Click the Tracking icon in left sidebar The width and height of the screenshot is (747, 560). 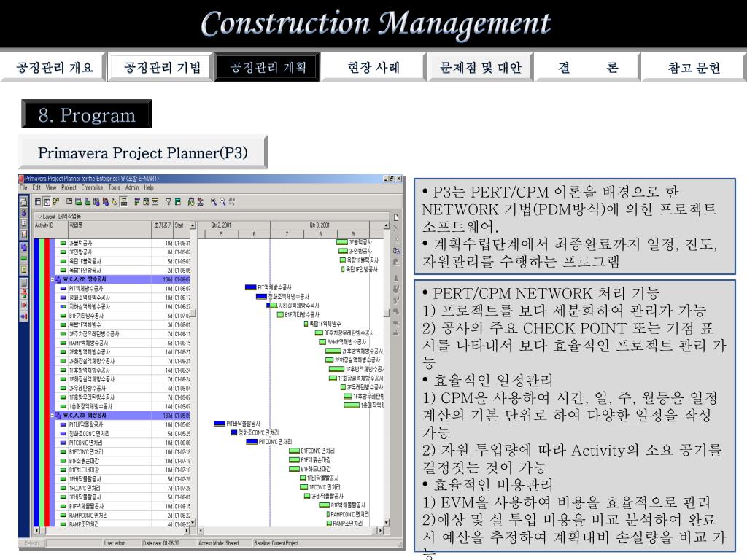23,234
